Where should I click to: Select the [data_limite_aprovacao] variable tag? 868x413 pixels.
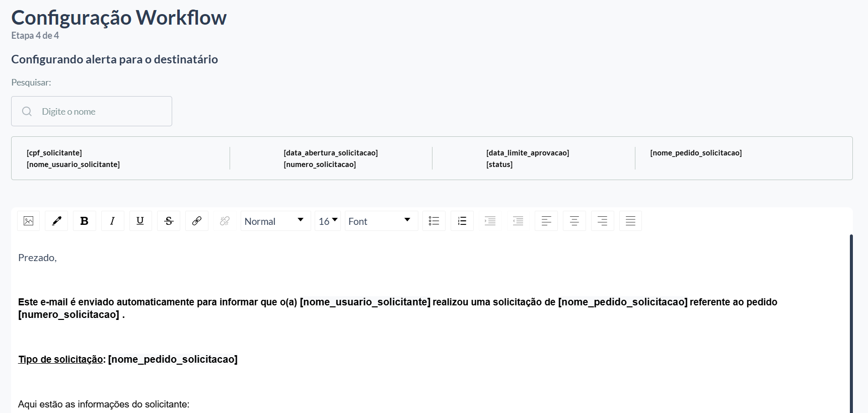(x=528, y=153)
